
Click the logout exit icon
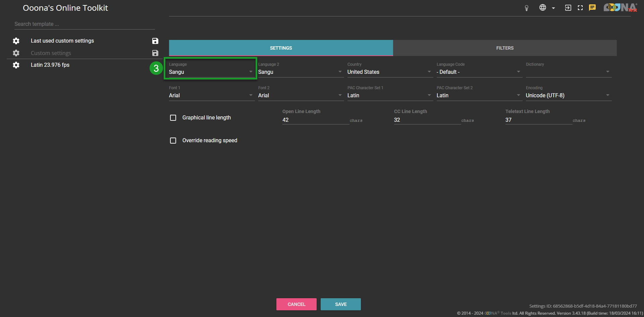point(568,8)
